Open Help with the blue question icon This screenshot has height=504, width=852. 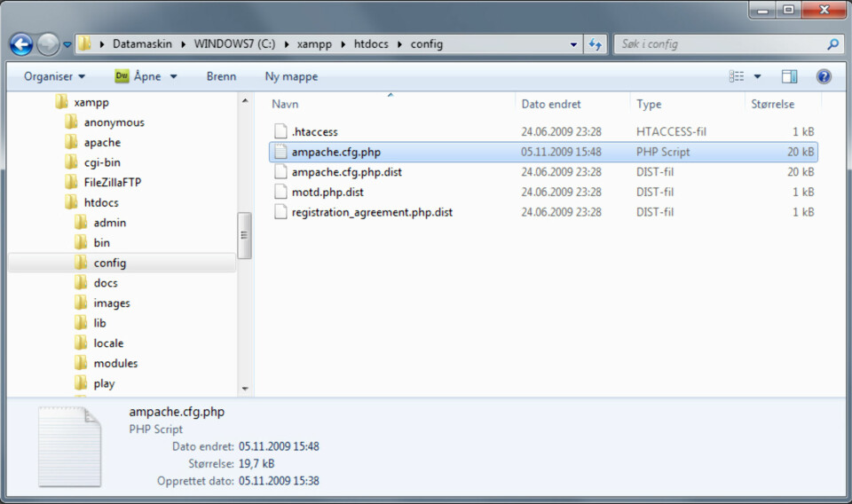[824, 76]
